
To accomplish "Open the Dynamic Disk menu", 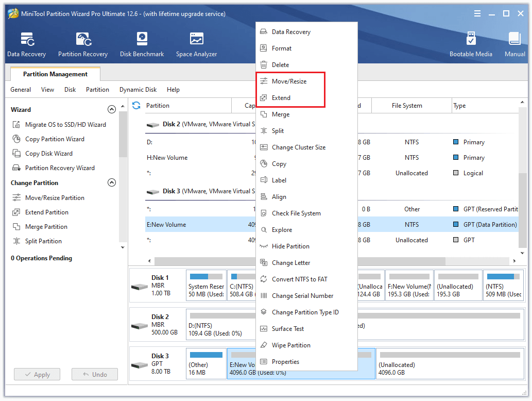I will coord(138,90).
